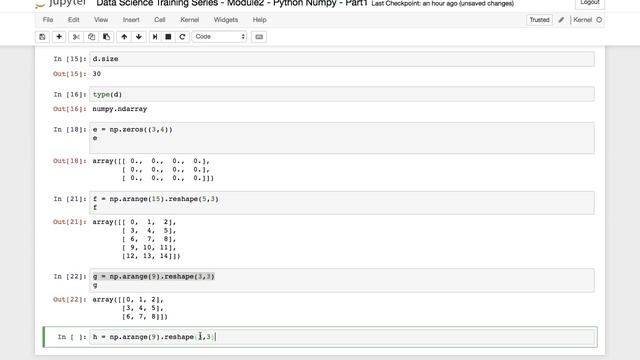
Task: Open the Kernel menu
Action: [x=190, y=20]
